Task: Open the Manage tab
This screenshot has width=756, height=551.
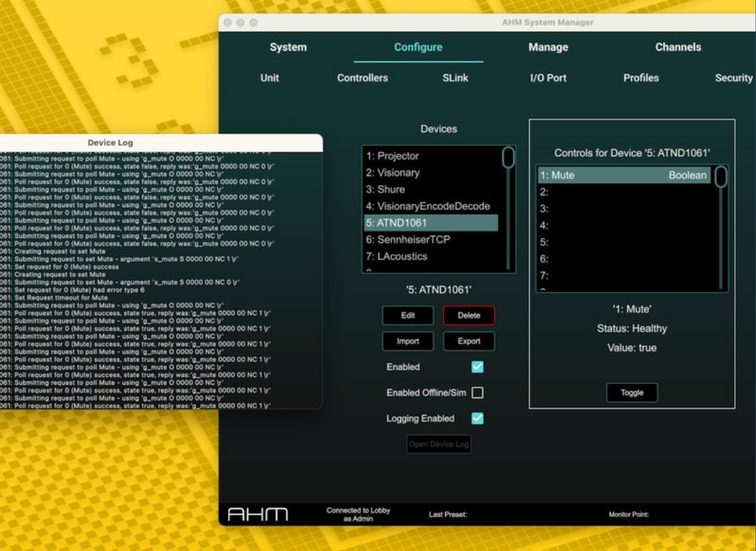Action: [x=548, y=47]
